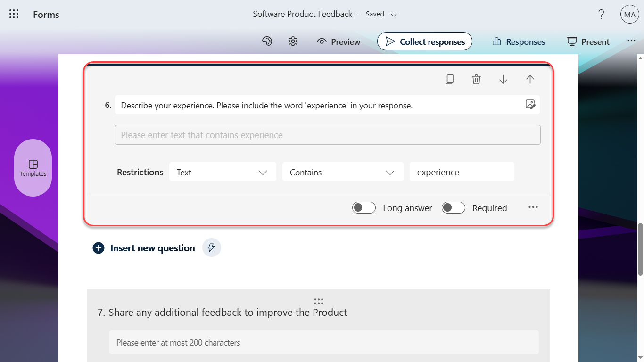Turn on the Required toggle
This screenshot has height=362, width=644.
454,208
